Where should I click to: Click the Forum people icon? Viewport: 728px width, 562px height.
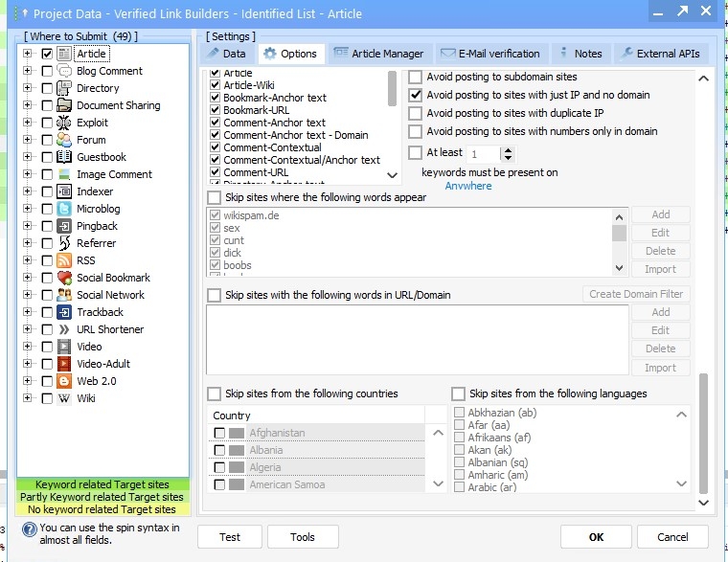pos(64,140)
